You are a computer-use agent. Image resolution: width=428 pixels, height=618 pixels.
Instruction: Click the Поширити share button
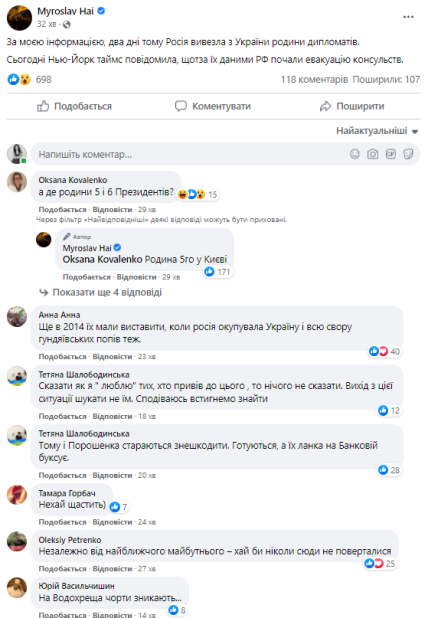coord(352,106)
